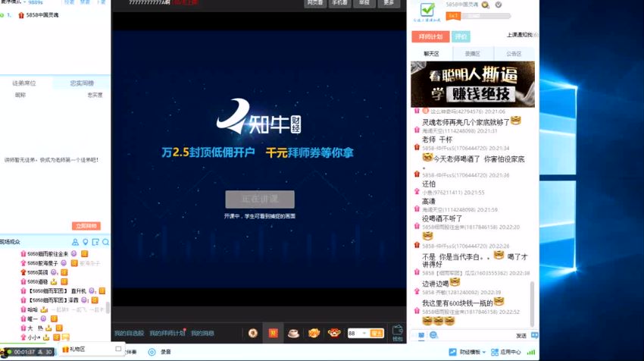Open the 看聪明人撕逼 banner ad
644x361 pixels.
tap(473, 84)
